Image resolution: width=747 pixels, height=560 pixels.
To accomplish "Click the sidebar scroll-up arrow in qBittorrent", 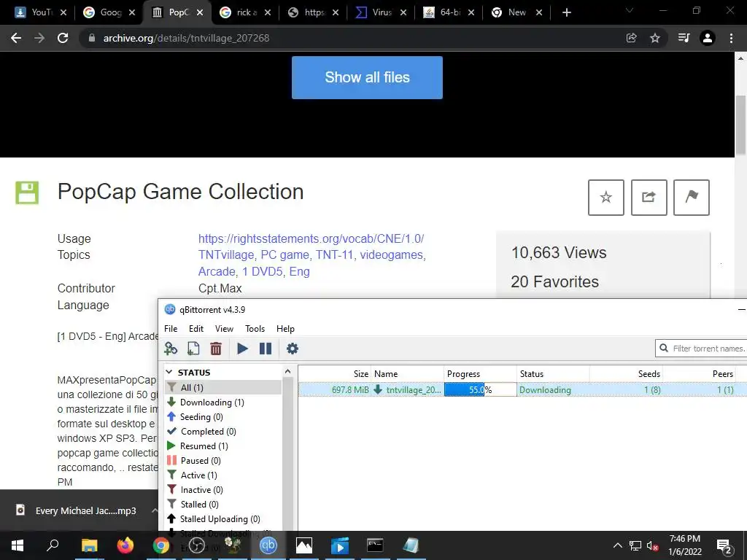I will (x=287, y=371).
